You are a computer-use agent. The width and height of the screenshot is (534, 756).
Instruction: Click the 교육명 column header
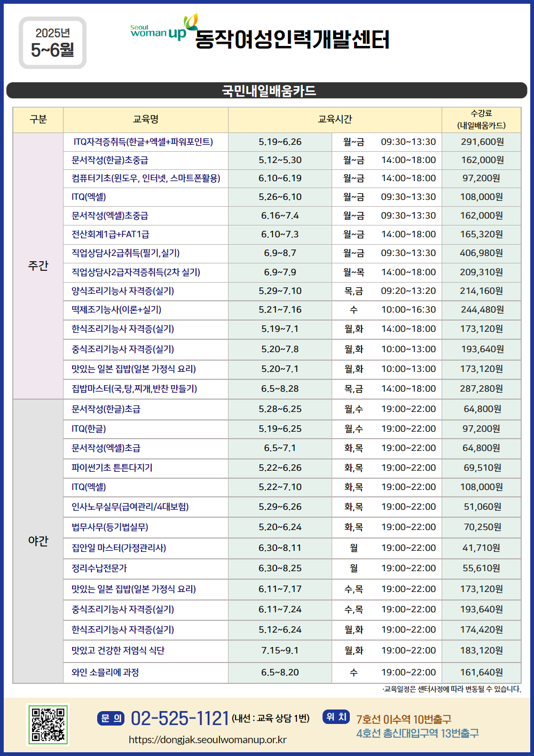(x=146, y=120)
